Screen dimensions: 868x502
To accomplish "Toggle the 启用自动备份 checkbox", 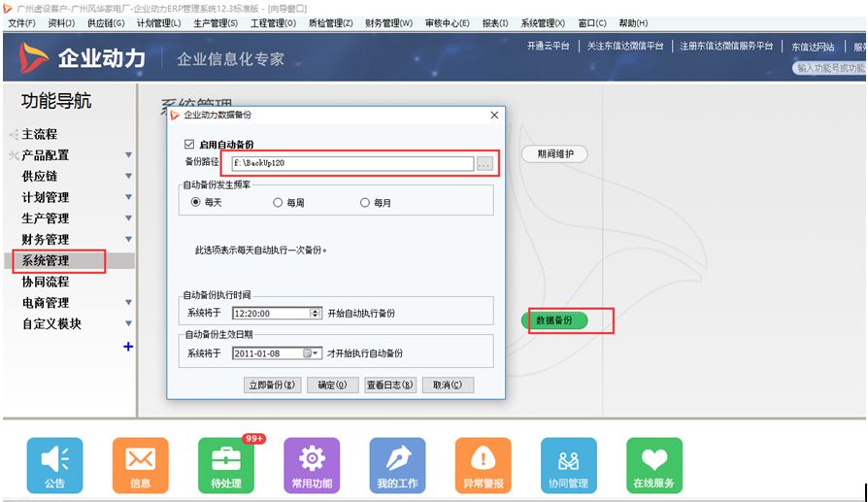I will (x=189, y=145).
